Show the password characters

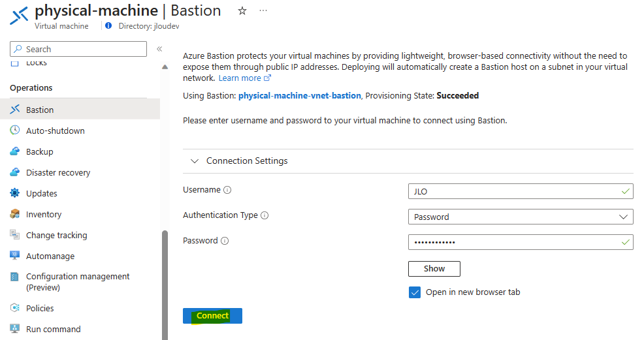[434, 269]
